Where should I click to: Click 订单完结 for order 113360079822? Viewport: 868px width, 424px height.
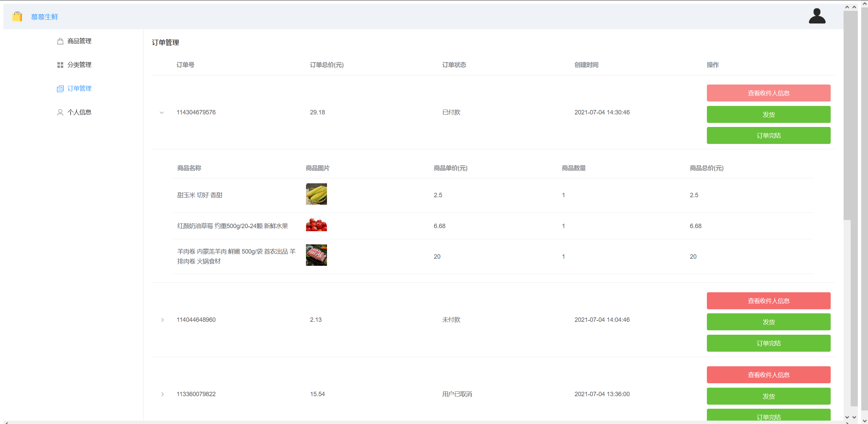click(x=769, y=415)
